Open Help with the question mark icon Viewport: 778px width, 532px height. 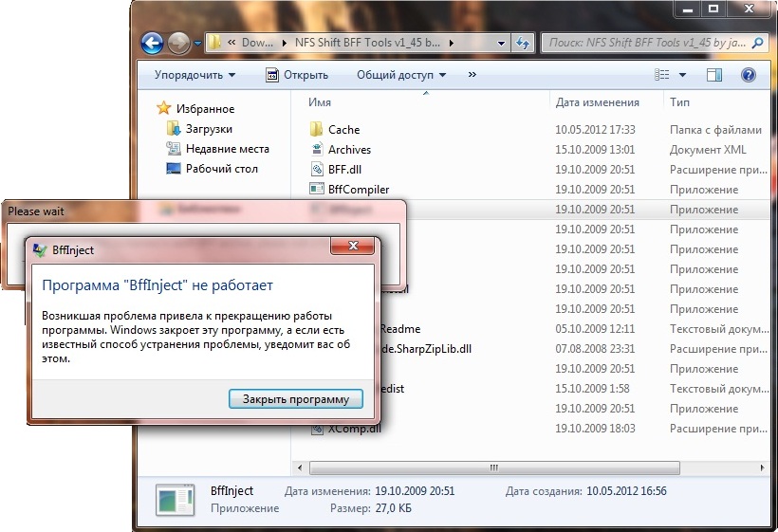click(x=748, y=75)
